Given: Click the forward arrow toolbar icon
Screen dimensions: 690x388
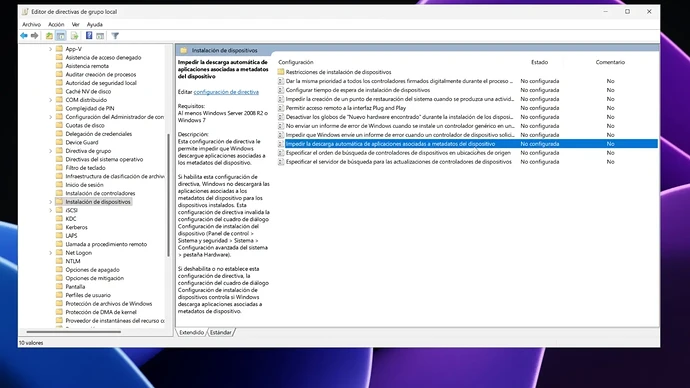Looking at the screenshot, I should click(x=34, y=36).
